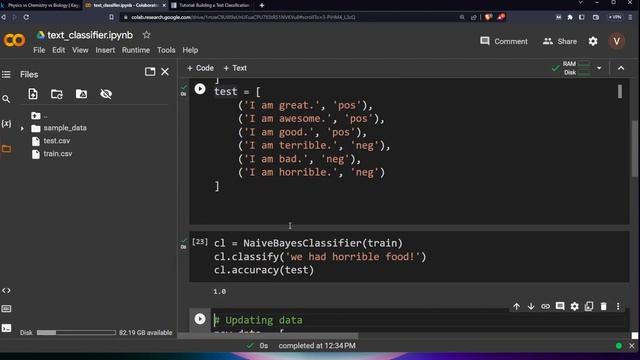Open a new browser tab
Screen dimensions: 640x360
pos(262,5)
